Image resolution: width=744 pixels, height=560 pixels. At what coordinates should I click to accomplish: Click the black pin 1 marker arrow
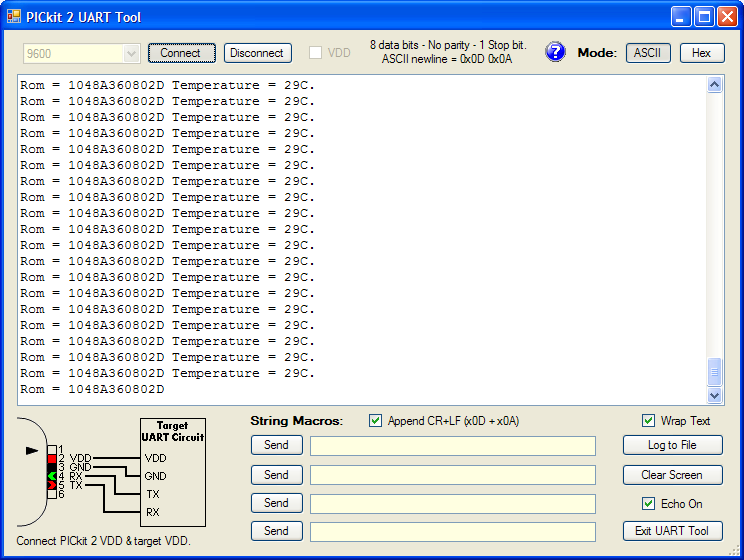pos(32,450)
